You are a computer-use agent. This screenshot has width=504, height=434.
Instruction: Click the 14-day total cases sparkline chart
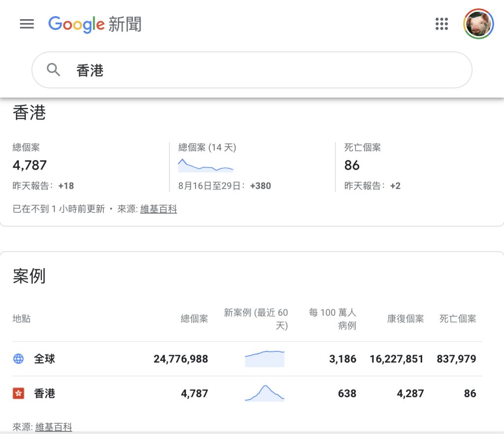[205, 166]
